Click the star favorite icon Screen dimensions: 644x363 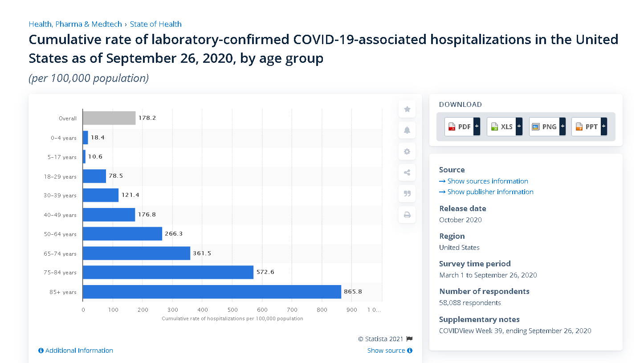(x=407, y=109)
